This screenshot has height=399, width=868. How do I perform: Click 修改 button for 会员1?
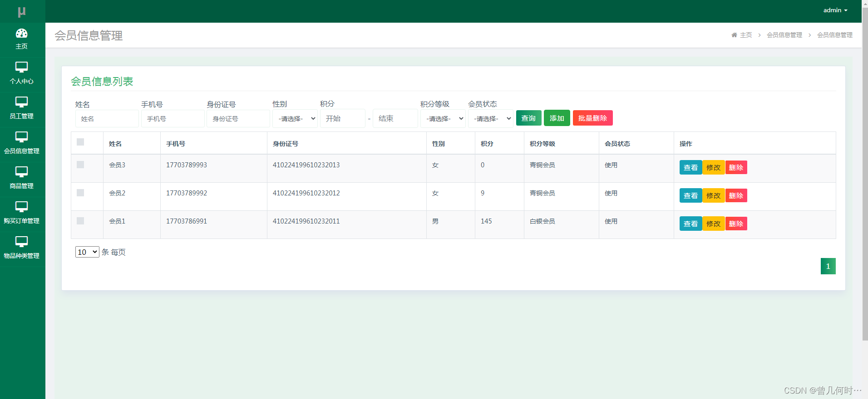tap(713, 224)
